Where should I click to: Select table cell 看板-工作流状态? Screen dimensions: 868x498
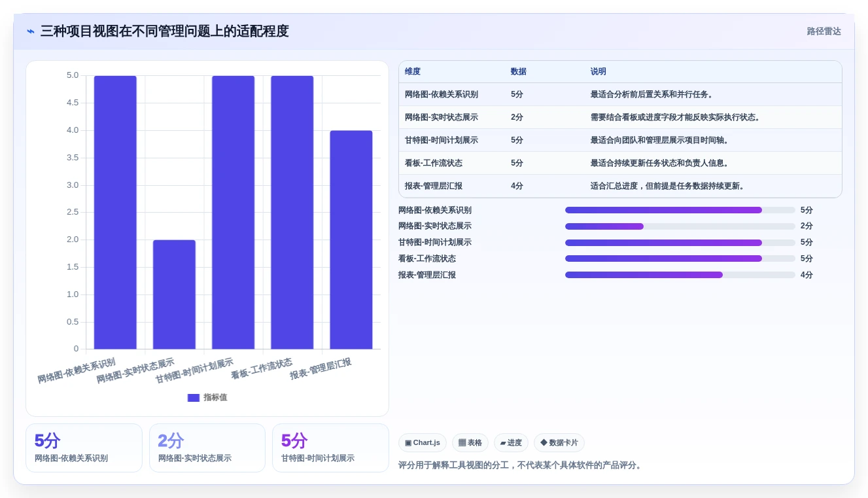tap(434, 163)
